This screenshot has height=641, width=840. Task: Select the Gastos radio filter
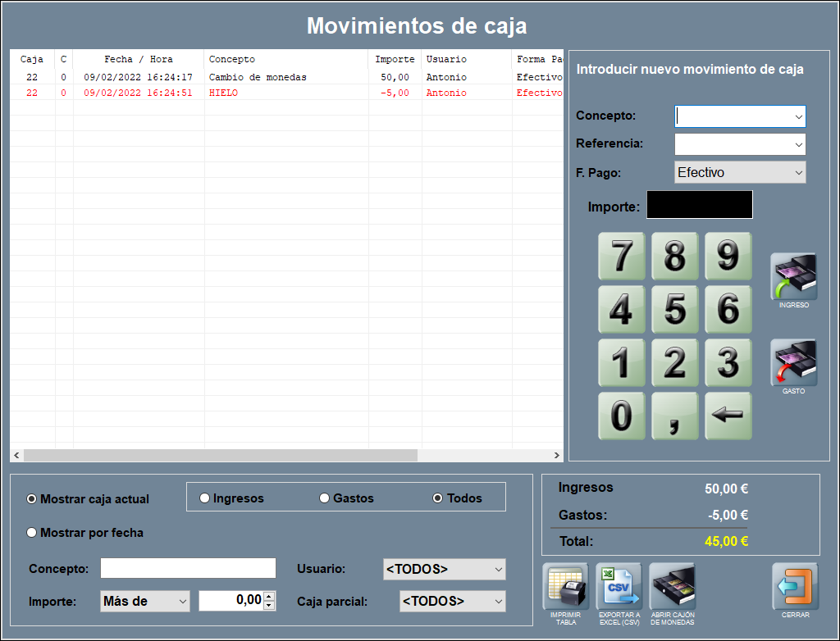pos(325,498)
